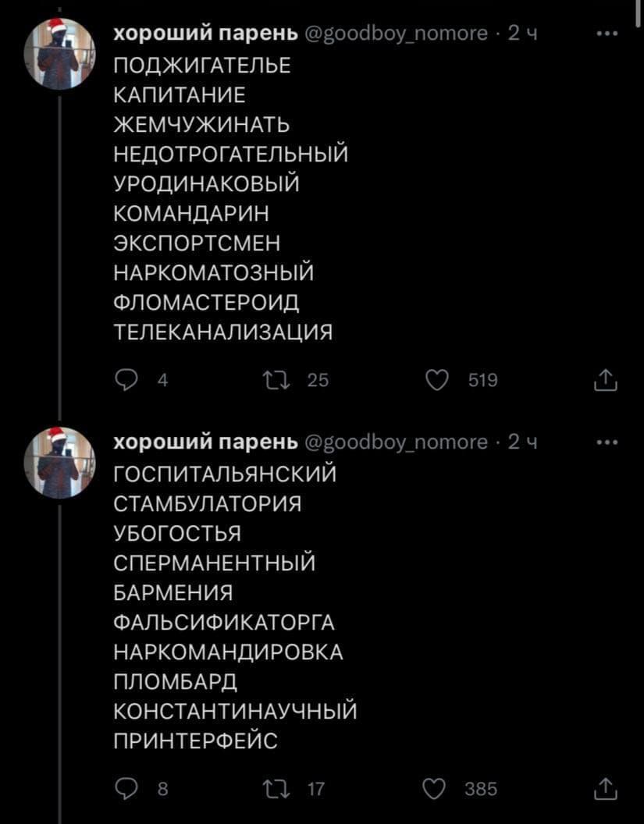Open more options on second tweet
This screenshot has width=644, height=824.
click(607, 442)
